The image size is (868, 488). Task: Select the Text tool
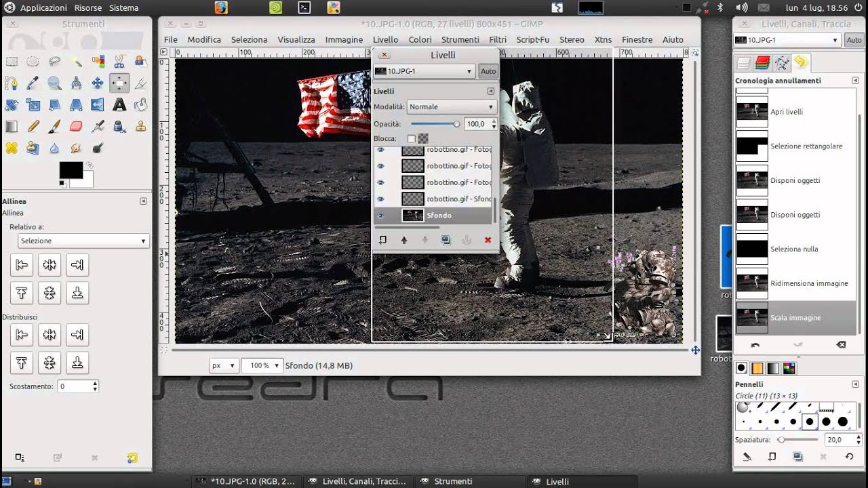pyautogui.click(x=119, y=105)
